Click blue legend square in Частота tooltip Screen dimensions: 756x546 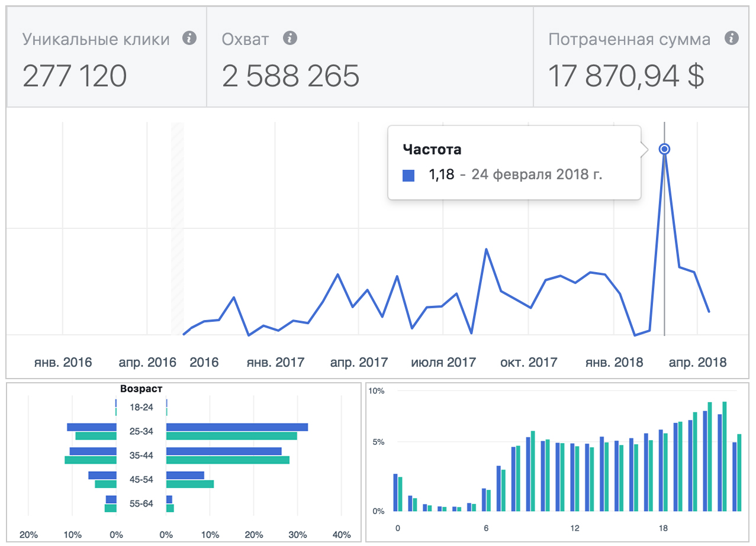coord(408,176)
